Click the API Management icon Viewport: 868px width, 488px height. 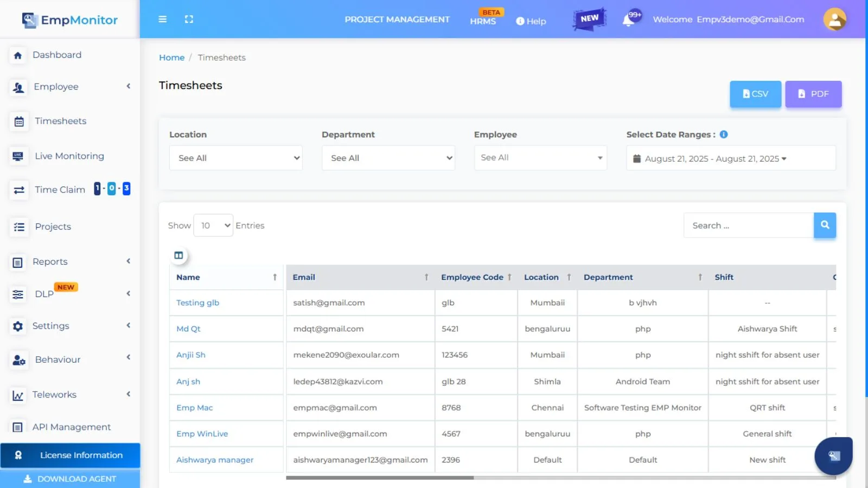pyautogui.click(x=18, y=427)
